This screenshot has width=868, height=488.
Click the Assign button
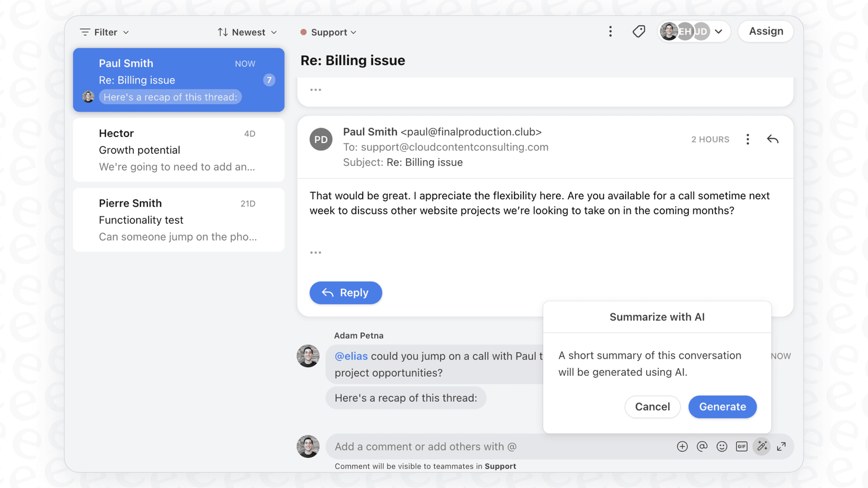pos(765,31)
